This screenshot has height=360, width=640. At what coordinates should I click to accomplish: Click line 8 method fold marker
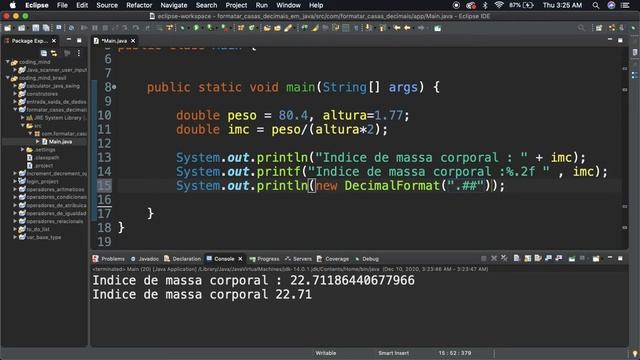point(114,87)
